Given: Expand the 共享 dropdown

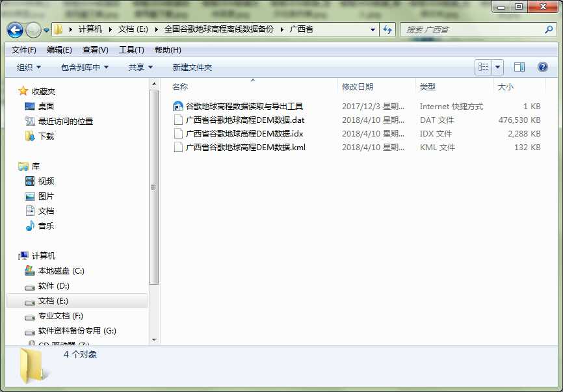Looking at the screenshot, I should pyautogui.click(x=140, y=67).
